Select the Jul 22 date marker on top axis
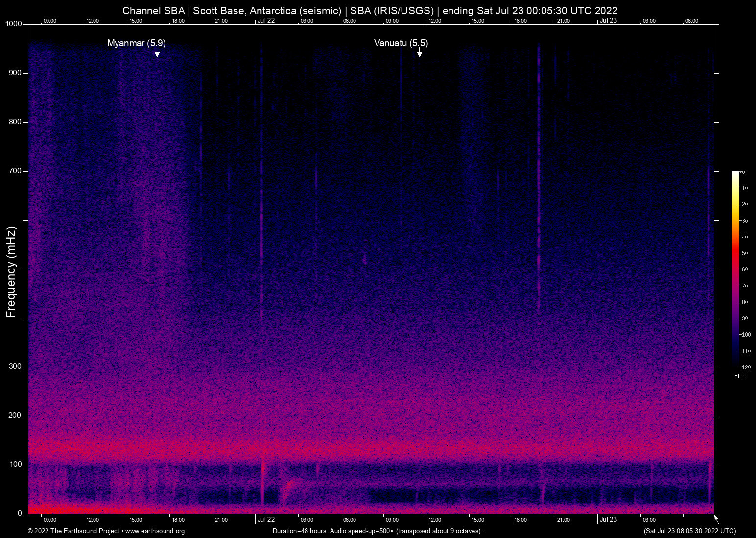The image size is (756, 538). coord(266,21)
